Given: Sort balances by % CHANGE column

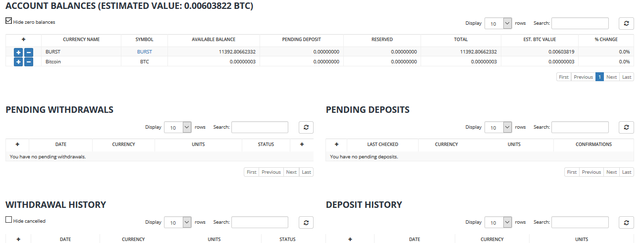Looking at the screenshot, I should click(x=606, y=40).
